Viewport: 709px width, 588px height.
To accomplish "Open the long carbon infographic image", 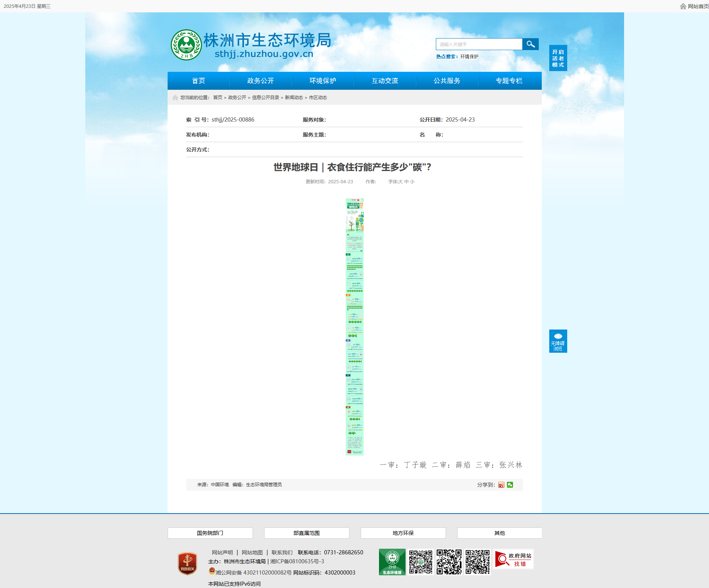I will click(354, 327).
